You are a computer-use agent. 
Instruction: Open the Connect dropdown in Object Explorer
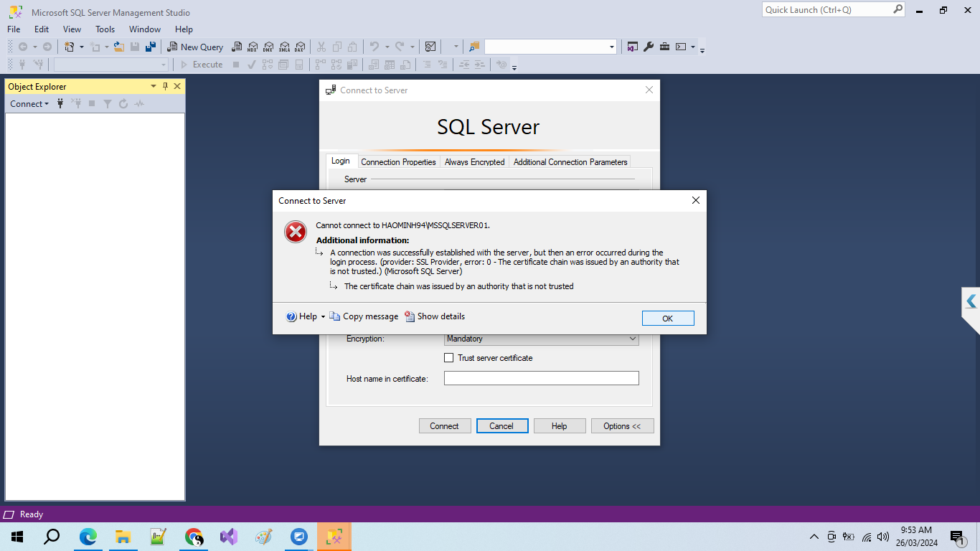point(29,104)
